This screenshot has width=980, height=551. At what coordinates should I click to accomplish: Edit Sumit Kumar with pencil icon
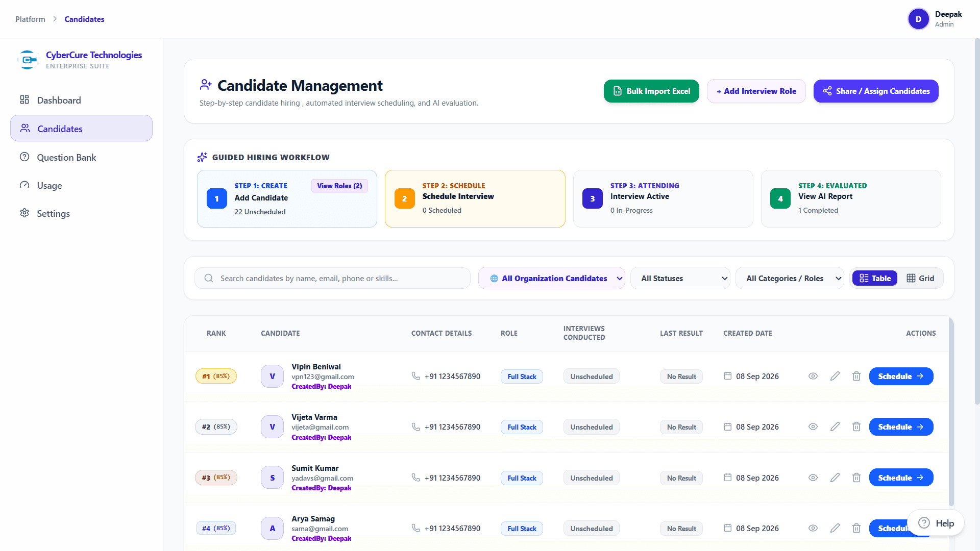[835, 478]
